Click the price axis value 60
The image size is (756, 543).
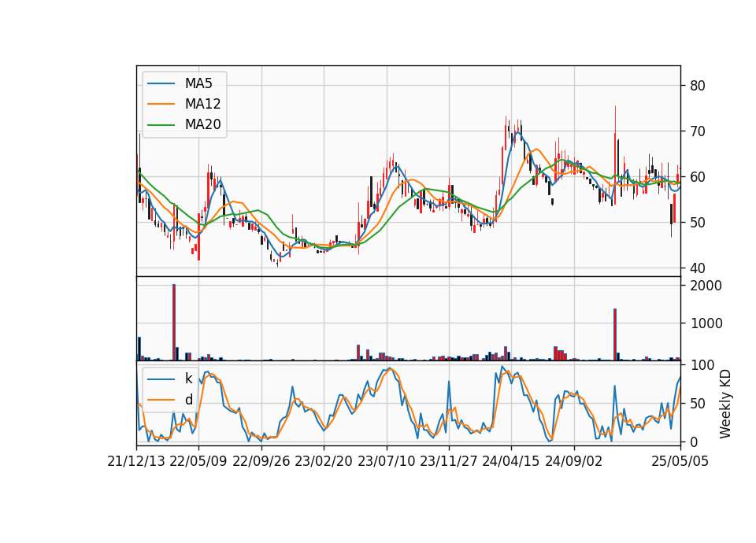pyautogui.click(x=698, y=177)
